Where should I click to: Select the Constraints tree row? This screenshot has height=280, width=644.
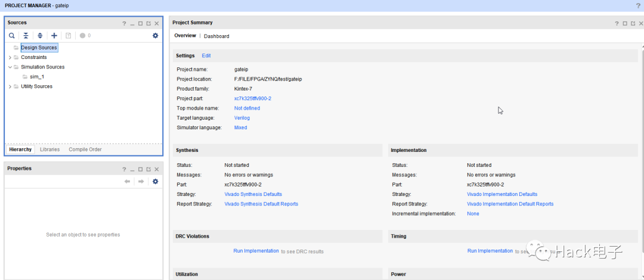click(33, 57)
